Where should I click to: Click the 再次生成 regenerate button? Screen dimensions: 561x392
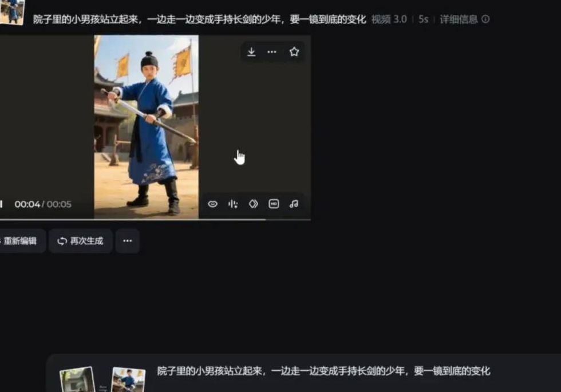pyautogui.click(x=80, y=241)
